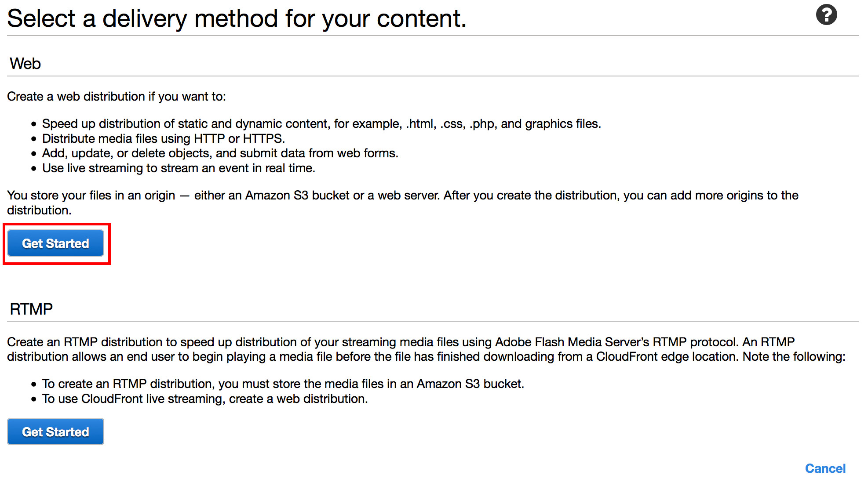
Task: Click the 'Add, update, or delete objects' bullet
Action: (220, 153)
